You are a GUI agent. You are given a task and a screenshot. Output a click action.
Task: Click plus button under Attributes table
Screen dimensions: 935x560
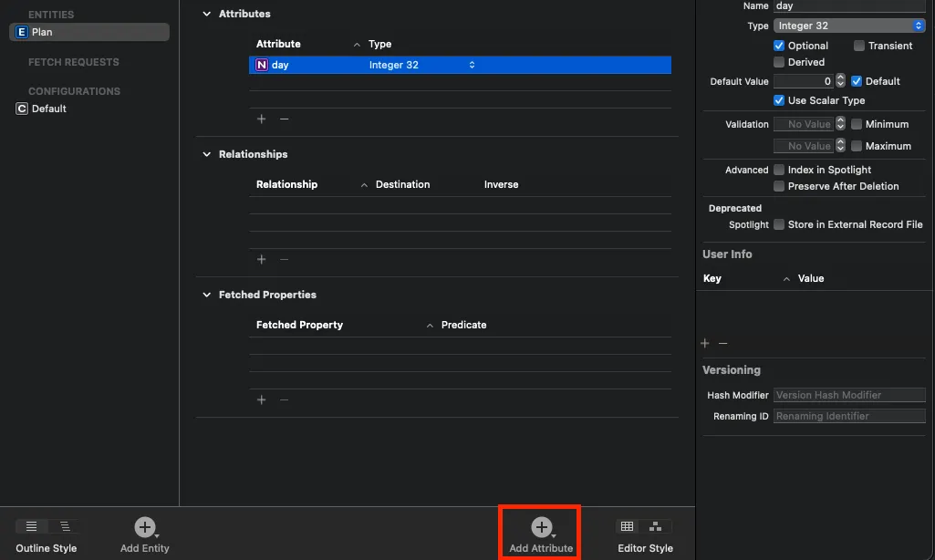point(262,119)
